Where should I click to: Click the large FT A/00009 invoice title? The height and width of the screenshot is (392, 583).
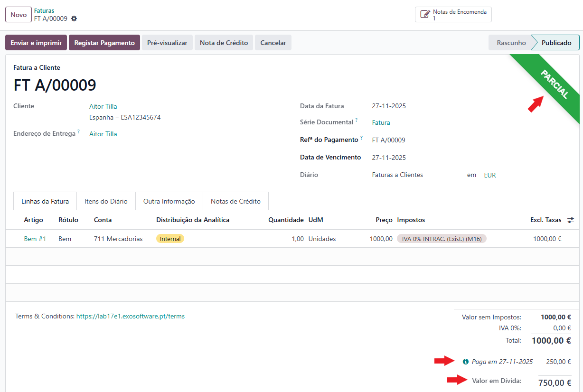[55, 85]
